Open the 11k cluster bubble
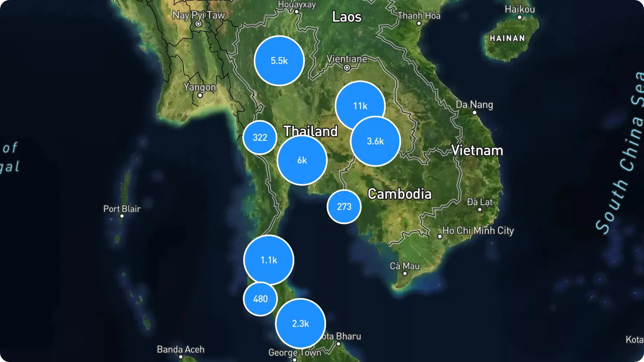Image resolution: width=644 pixels, height=362 pixels. [360, 106]
